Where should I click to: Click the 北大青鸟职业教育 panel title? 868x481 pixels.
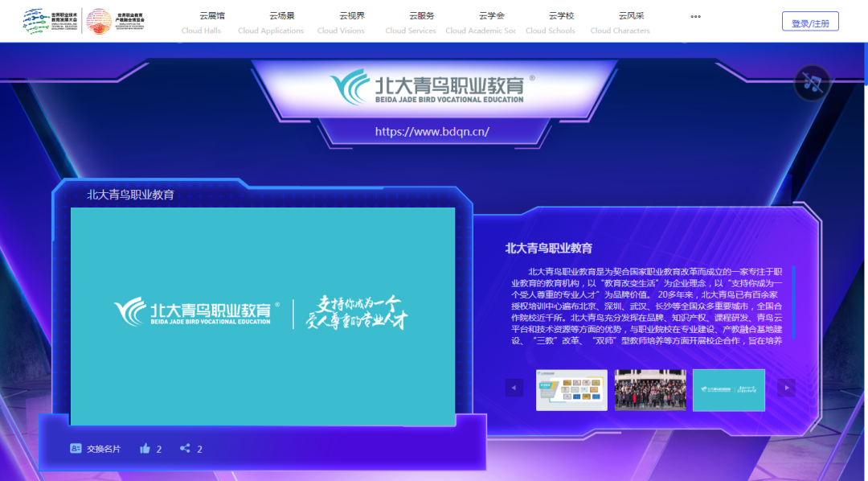(x=131, y=195)
